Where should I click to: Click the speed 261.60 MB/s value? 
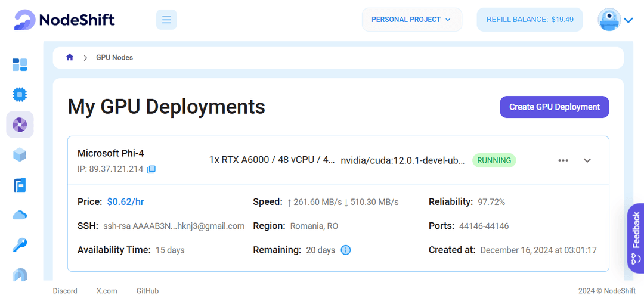[314, 202]
